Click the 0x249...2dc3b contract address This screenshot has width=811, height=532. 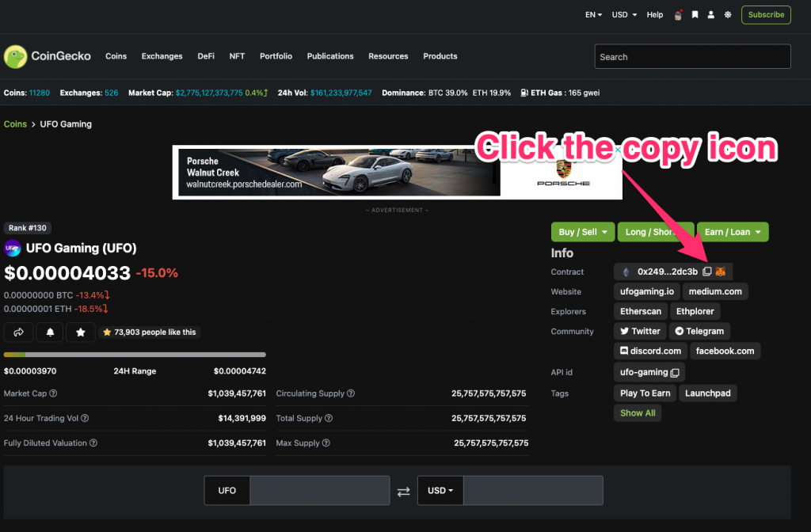click(x=667, y=272)
